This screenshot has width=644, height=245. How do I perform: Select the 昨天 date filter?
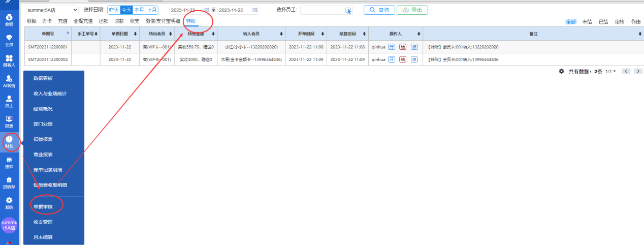pyautogui.click(x=114, y=10)
